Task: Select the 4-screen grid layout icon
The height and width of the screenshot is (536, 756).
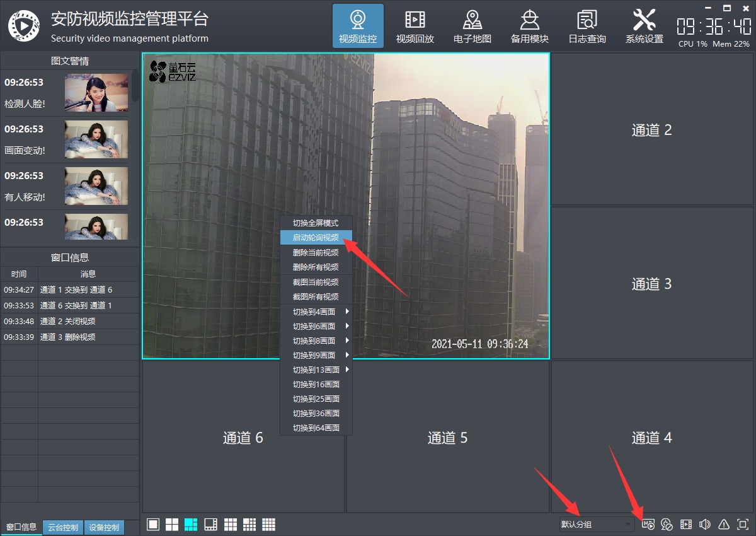Action: coord(172,524)
